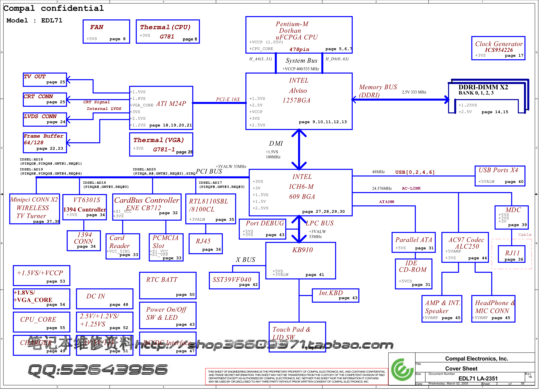This screenshot has height=392, width=555.
Task: Click the CHARGER page 49 block
Action: (x=41, y=345)
